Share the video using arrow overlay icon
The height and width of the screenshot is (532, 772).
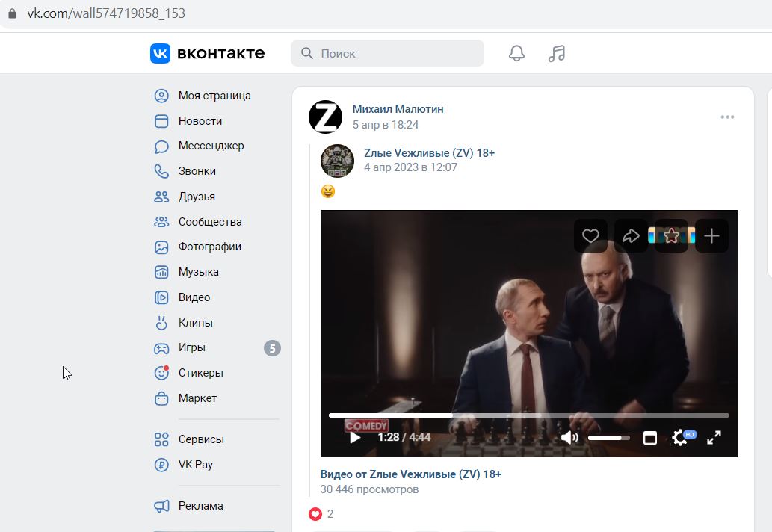[x=631, y=235]
